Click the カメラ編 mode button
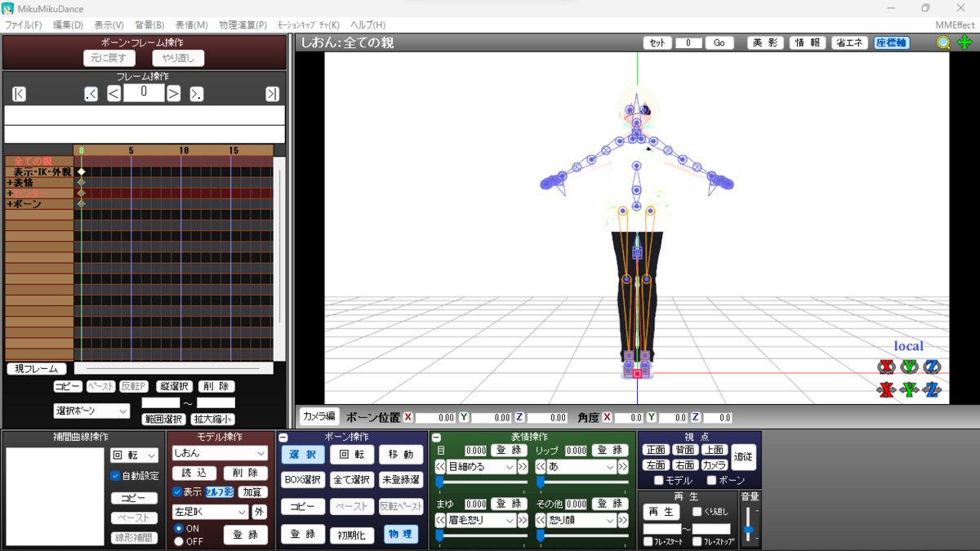This screenshot has height=551, width=980. coord(319,416)
